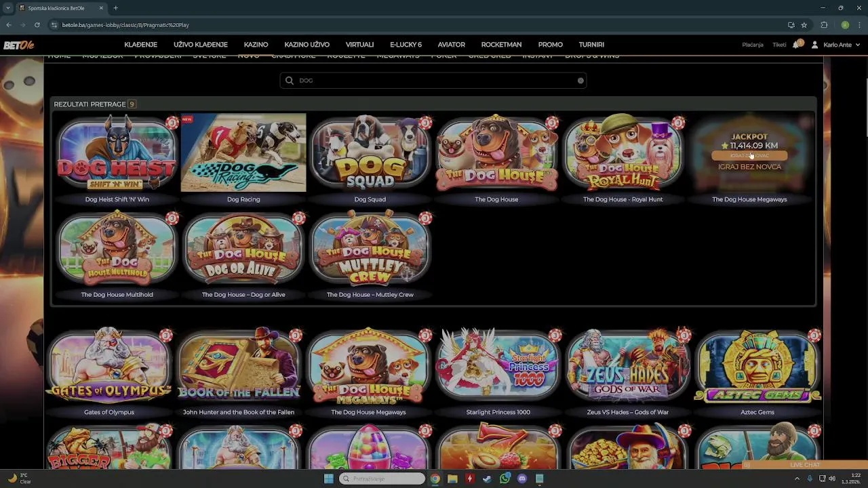868x488 pixels.
Task: Click the Windows taskbar search box
Action: click(x=382, y=479)
